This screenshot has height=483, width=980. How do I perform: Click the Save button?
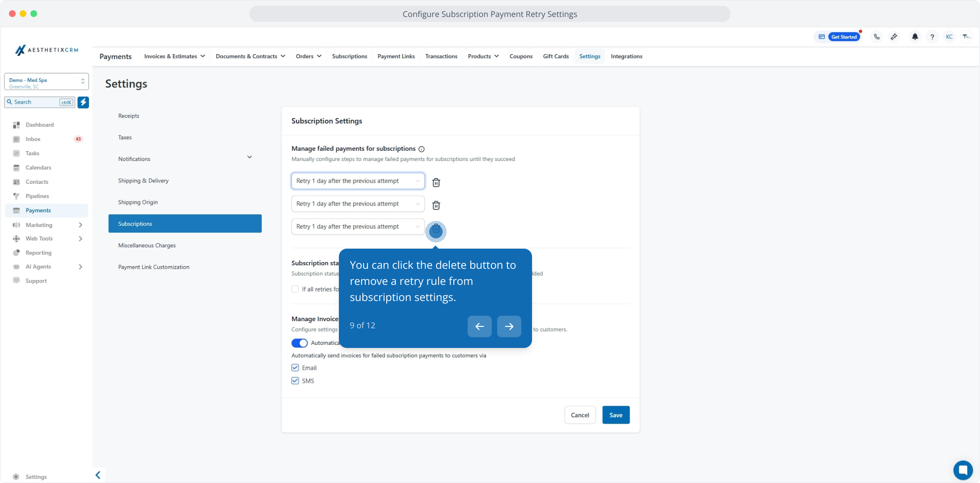pyautogui.click(x=616, y=415)
